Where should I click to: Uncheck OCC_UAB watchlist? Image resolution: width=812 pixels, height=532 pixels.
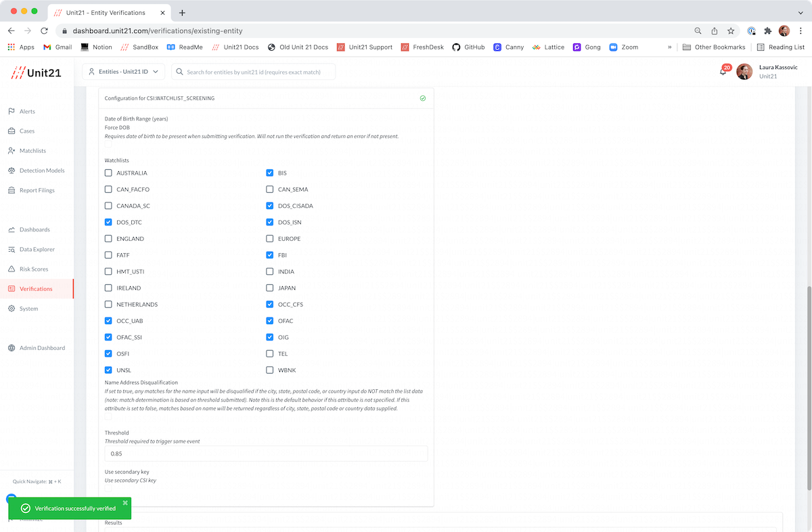point(108,321)
